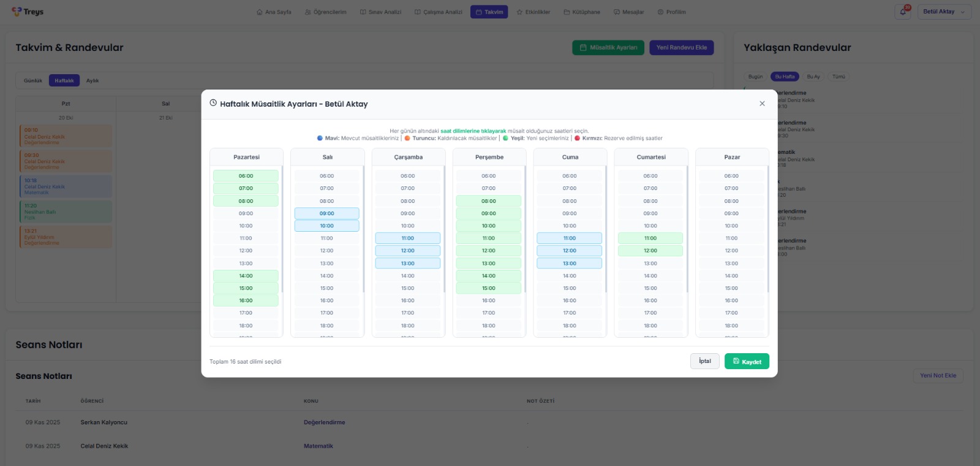Viewport: 980px width, 466px height.
Task: Cancel changes with İptal button
Action: tap(704, 361)
